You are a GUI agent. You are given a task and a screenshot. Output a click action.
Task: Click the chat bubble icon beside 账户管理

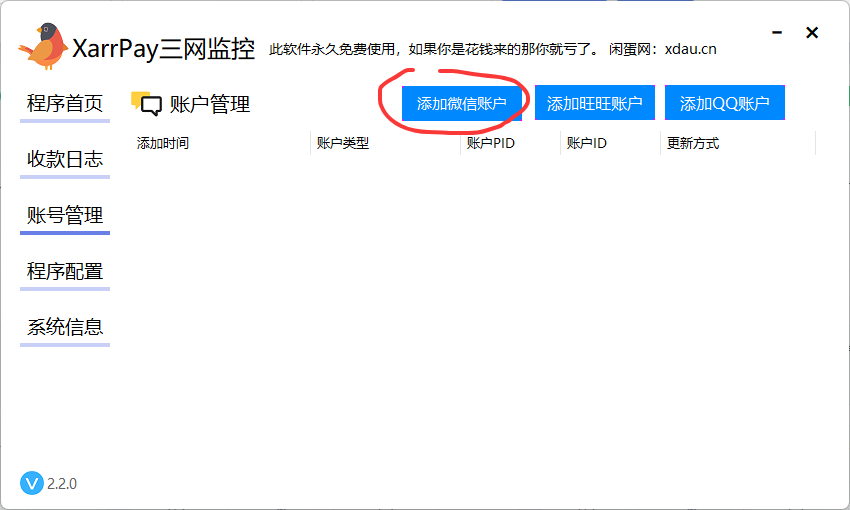146,104
